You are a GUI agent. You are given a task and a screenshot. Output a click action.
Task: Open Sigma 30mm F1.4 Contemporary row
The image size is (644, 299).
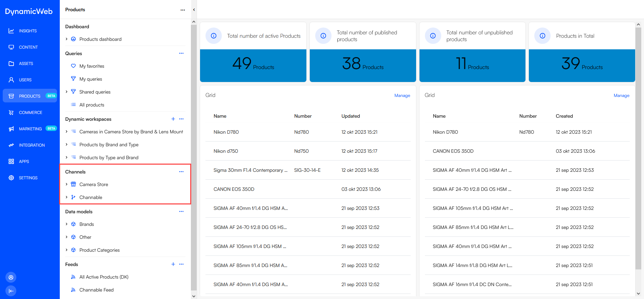coord(308,170)
